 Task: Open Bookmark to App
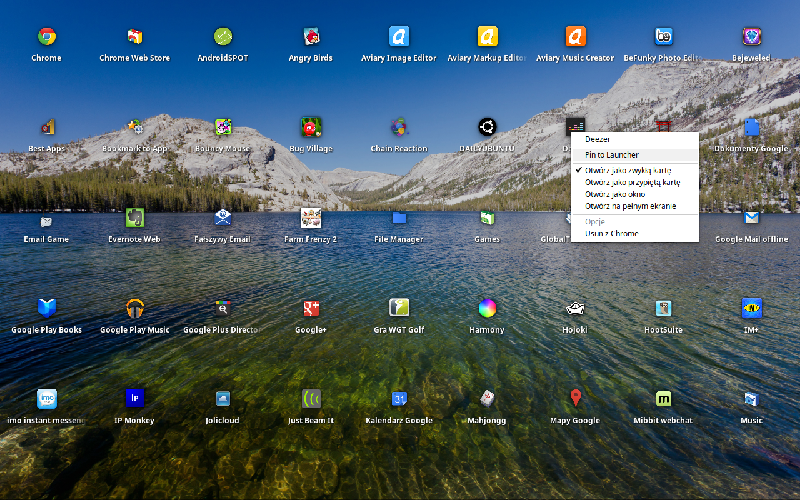(x=135, y=127)
